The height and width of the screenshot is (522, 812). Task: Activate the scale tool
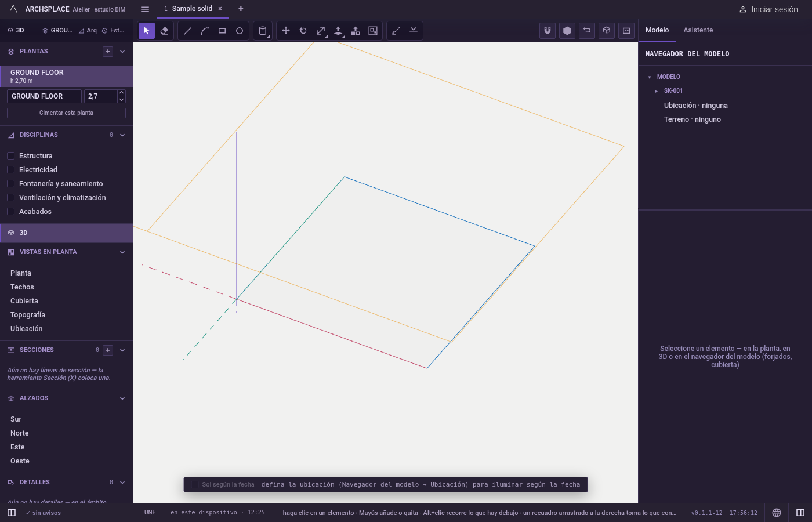pyautogui.click(x=321, y=31)
